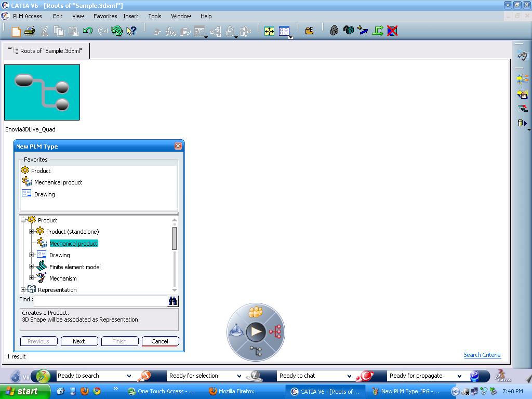Image resolution: width=532 pixels, height=399 pixels.
Task: Collapse the Product tree node
Action: [23, 220]
